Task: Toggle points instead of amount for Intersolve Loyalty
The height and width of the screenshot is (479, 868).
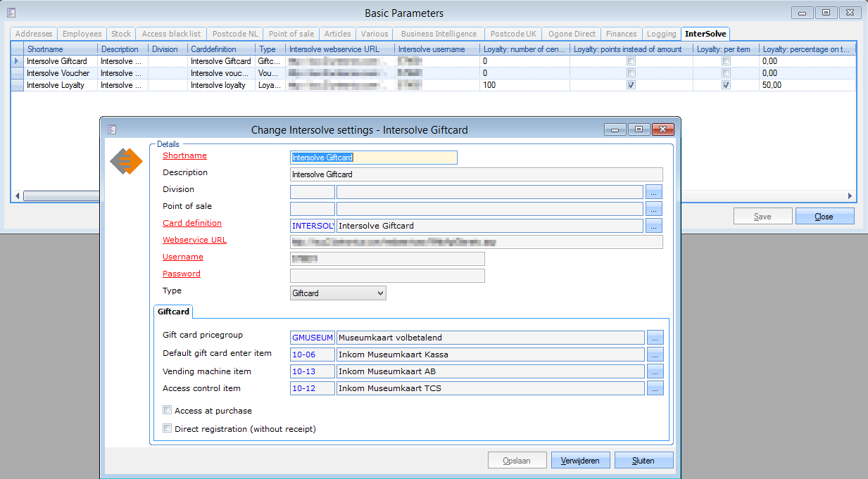Action: tap(631, 85)
